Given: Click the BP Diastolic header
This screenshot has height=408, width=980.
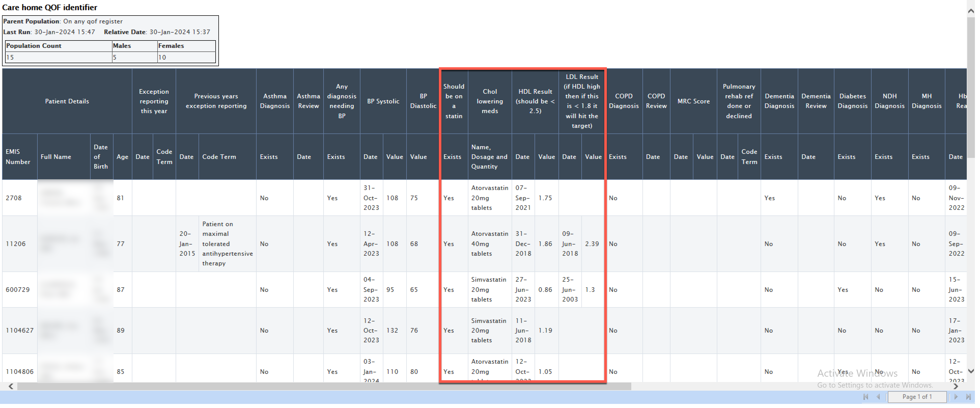Looking at the screenshot, I should click(x=423, y=101).
